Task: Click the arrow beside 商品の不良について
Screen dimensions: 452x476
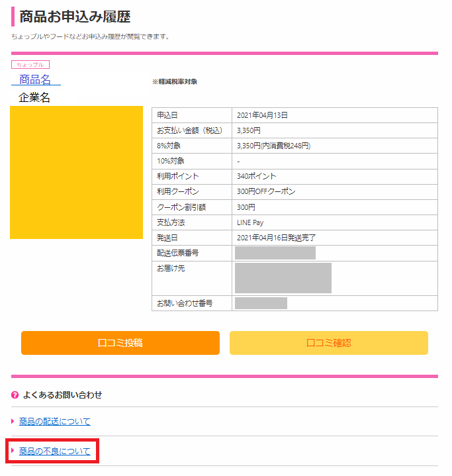Action: click(x=13, y=450)
